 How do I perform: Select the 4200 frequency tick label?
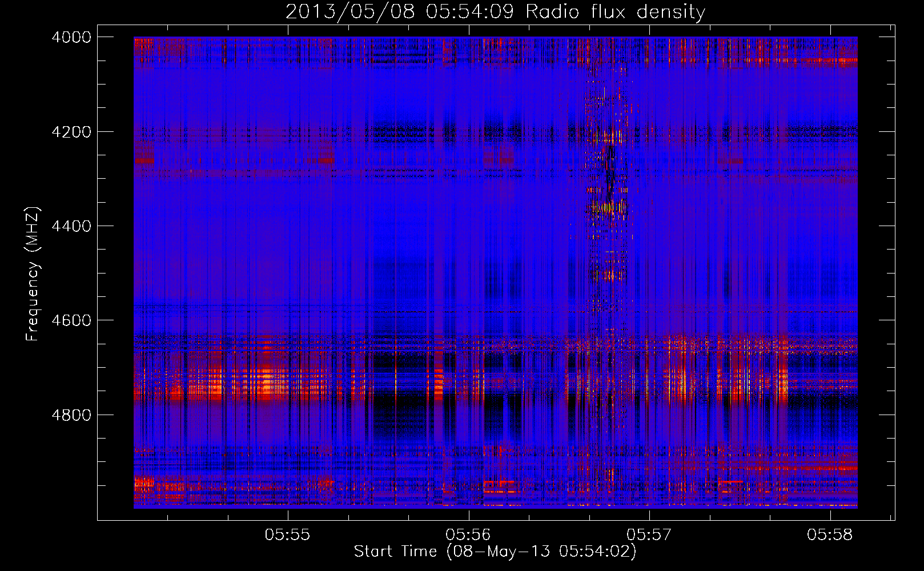[x=71, y=132]
